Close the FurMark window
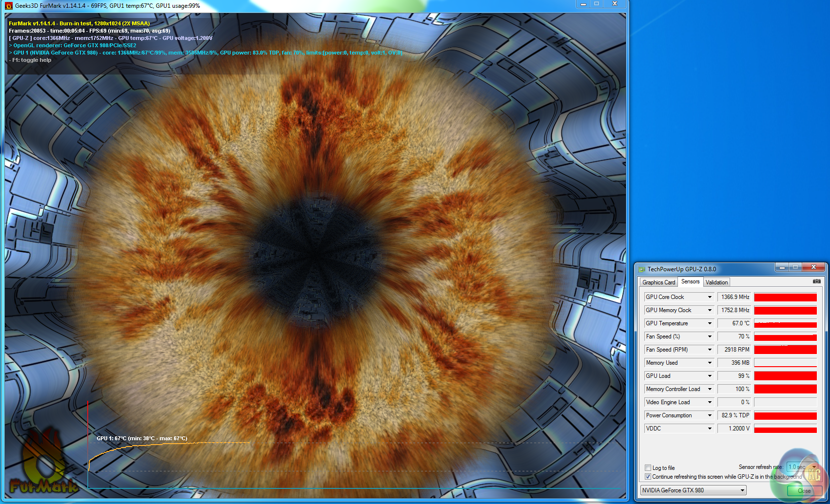Image resolution: width=830 pixels, height=504 pixels. coord(615,4)
